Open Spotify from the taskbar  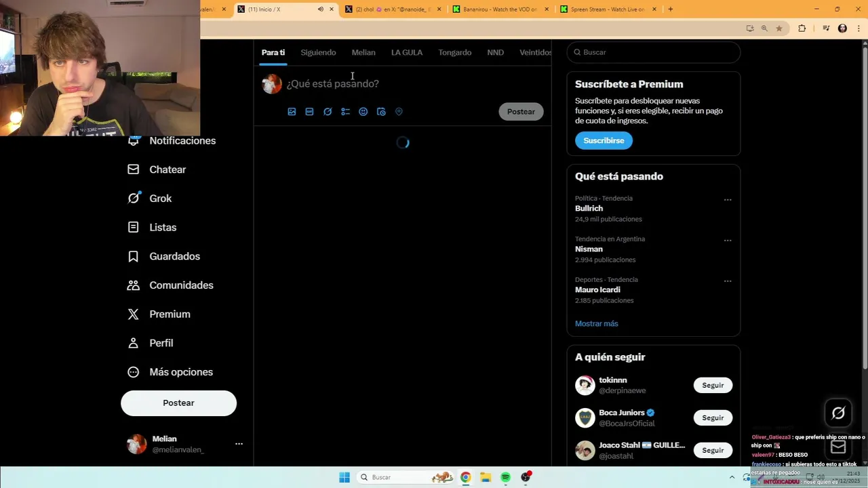pos(505,477)
